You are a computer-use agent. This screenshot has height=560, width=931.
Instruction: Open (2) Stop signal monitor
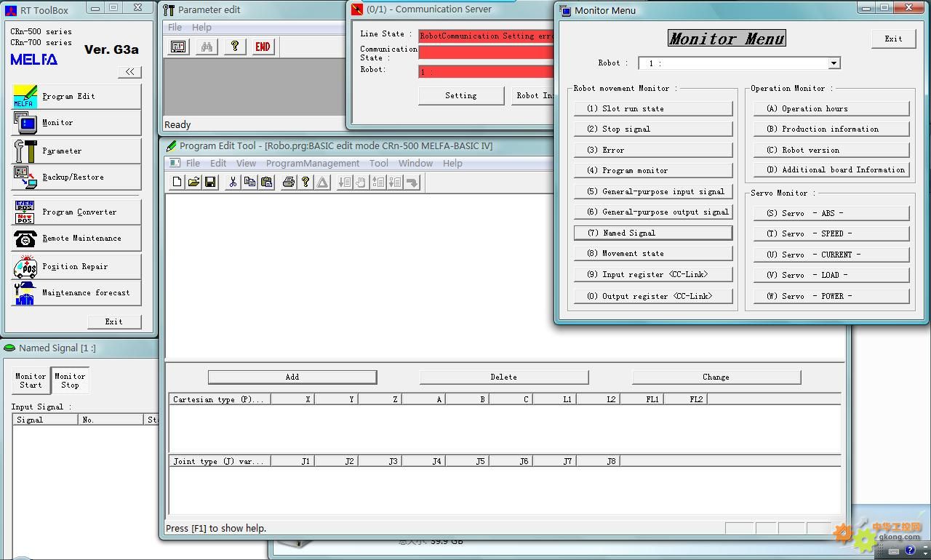coord(653,129)
